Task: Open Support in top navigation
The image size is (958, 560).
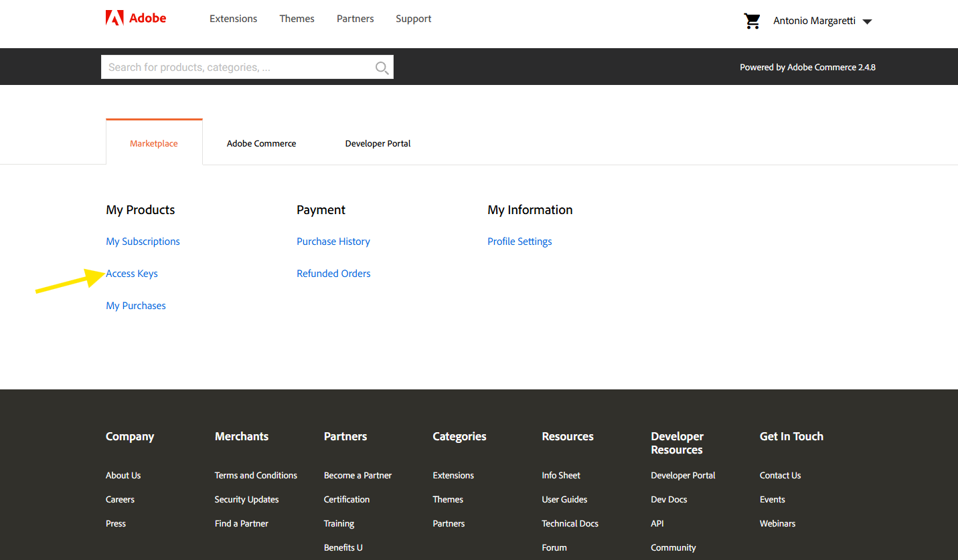Action: coord(414,19)
